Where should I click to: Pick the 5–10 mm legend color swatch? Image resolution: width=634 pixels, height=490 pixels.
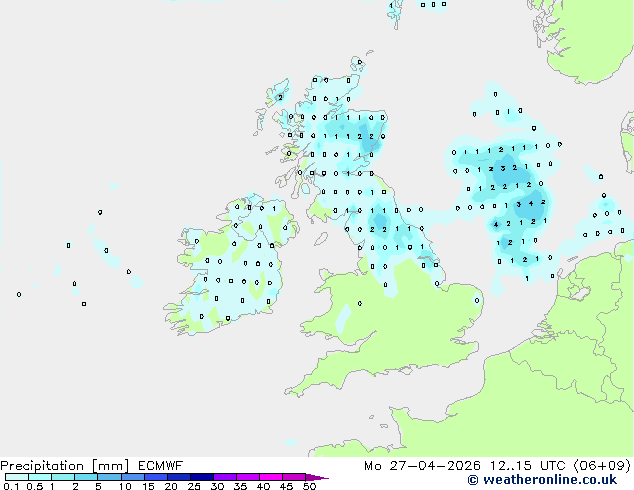[110, 477]
